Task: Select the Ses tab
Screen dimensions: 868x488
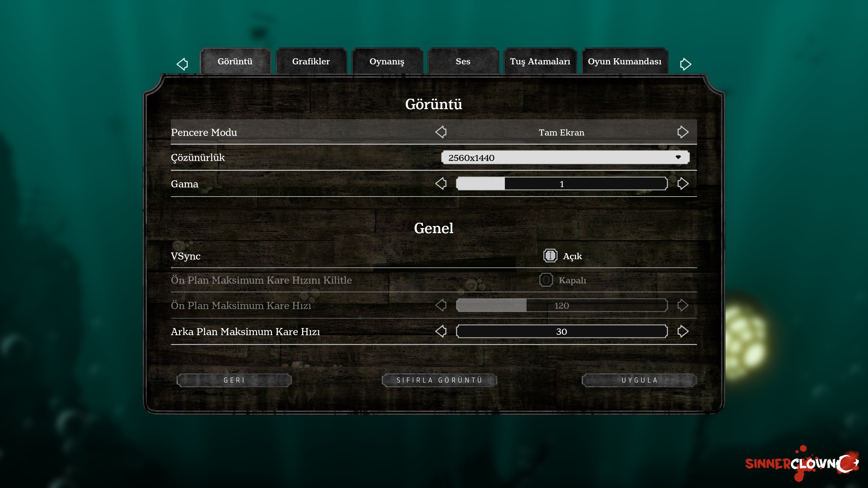Action: point(463,61)
